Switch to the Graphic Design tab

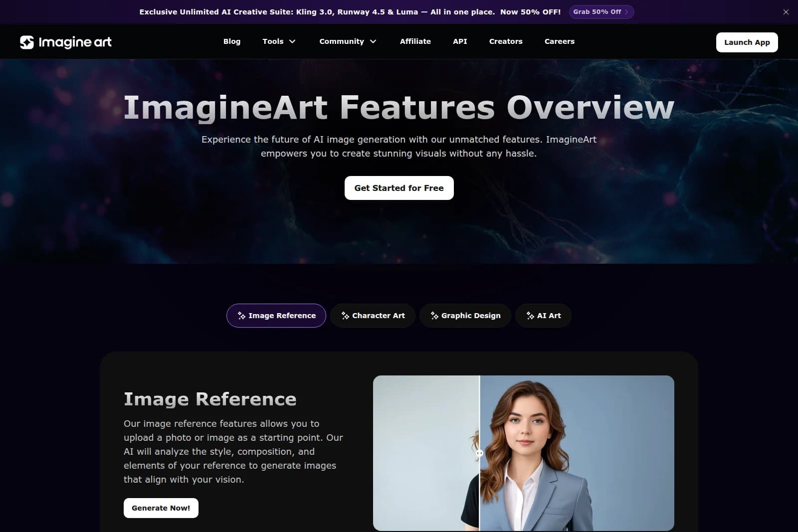pos(465,315)
